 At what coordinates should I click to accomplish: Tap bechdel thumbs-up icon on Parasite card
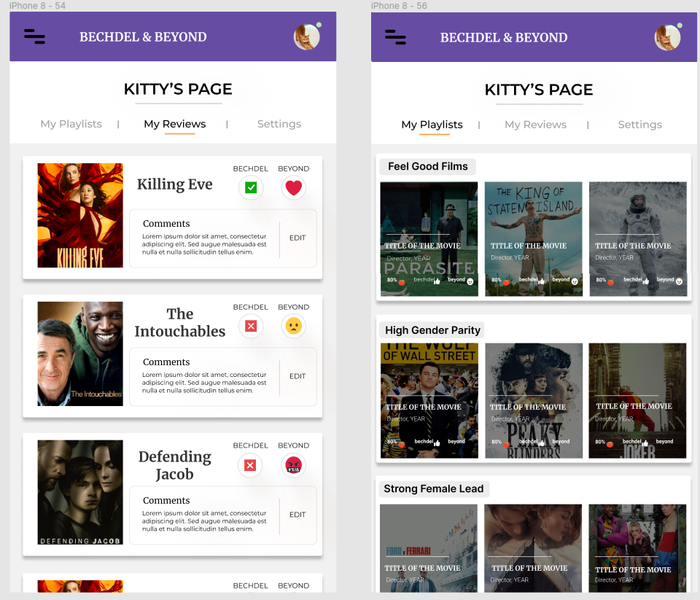click(x=437, y=281)
